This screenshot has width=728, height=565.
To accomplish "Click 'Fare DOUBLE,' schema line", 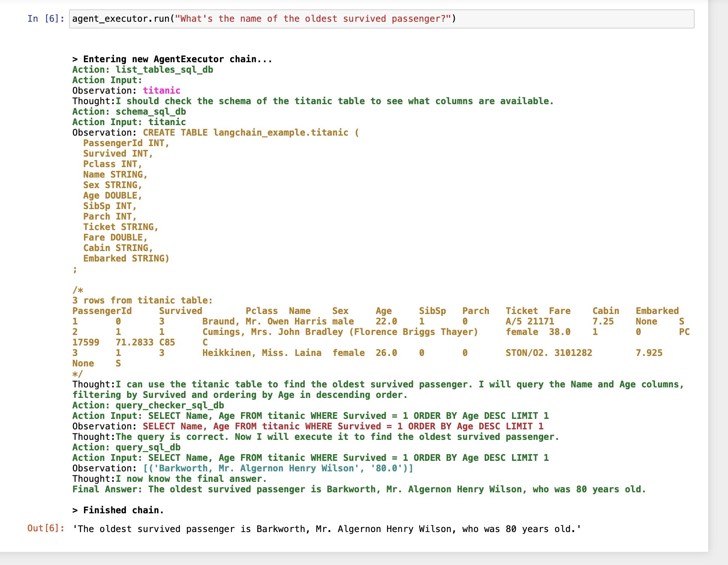I will click(x=115, y=238).
